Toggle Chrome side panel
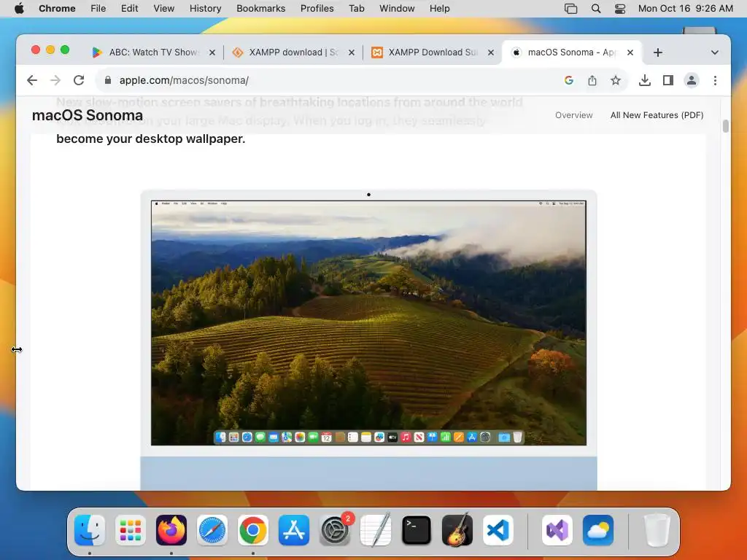Image resolution: width=747 pixels, height=560 pixels. [x=668, y=80]
